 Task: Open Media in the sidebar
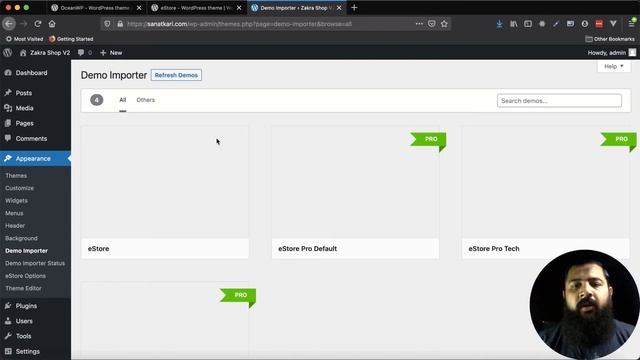35,108
